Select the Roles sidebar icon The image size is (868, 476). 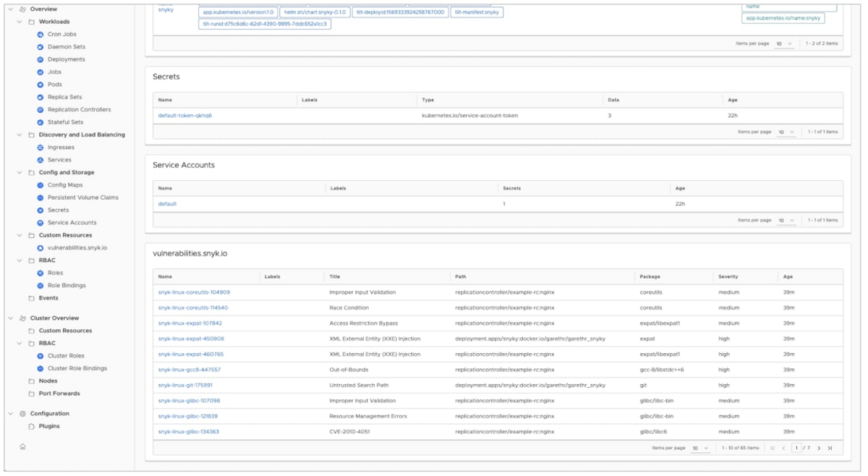41,273
